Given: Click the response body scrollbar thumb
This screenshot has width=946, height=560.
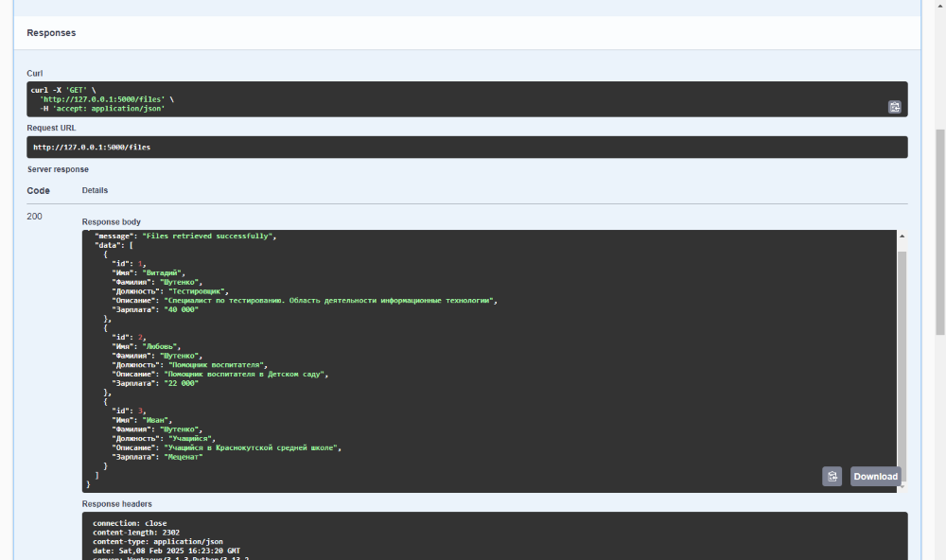Looking at the screenshot, I should (x=902, y=359).
